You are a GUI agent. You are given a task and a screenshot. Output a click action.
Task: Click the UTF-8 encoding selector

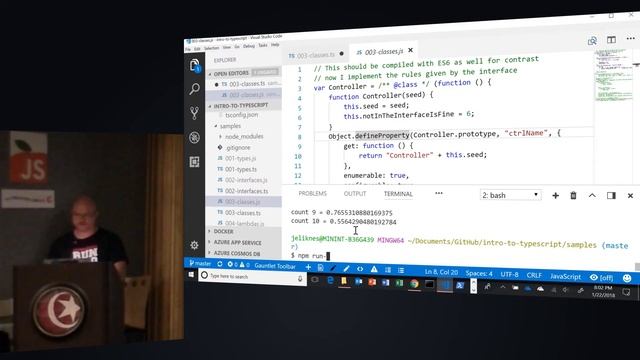[x=509, y=275]
